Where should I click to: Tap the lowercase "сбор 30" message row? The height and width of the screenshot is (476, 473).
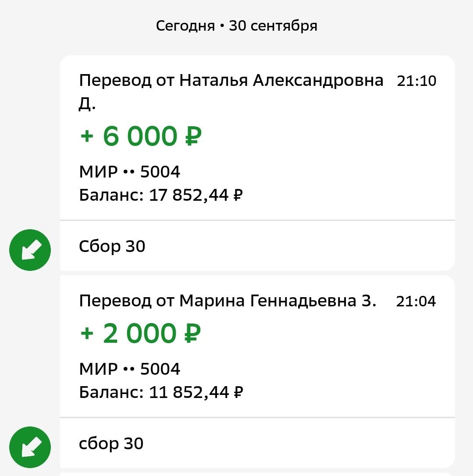(x=111, y=444)
